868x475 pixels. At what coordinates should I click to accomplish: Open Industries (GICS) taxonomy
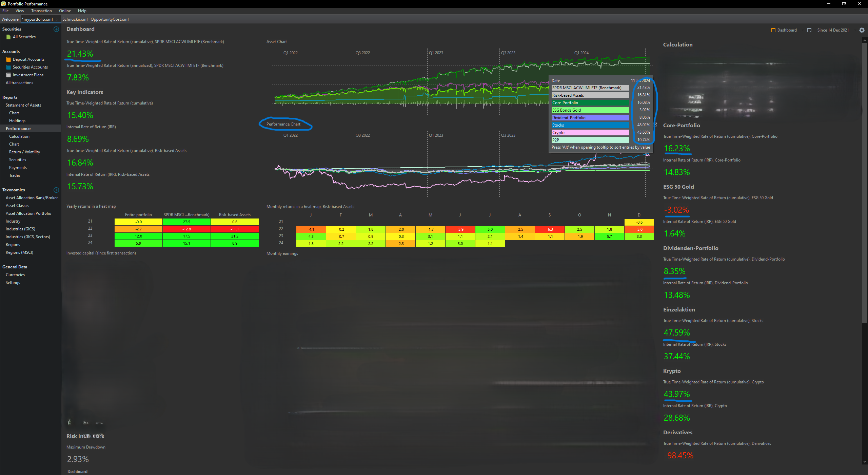(20, 229)
